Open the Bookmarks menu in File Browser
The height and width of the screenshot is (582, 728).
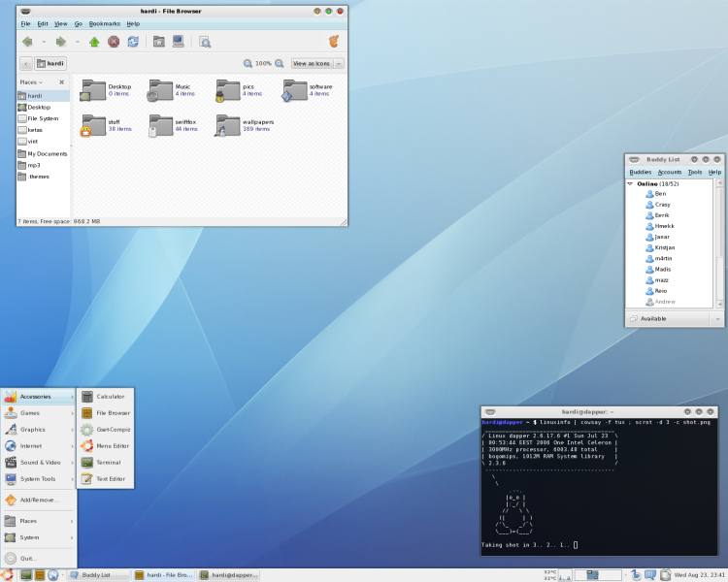click(x=105, y=23)
